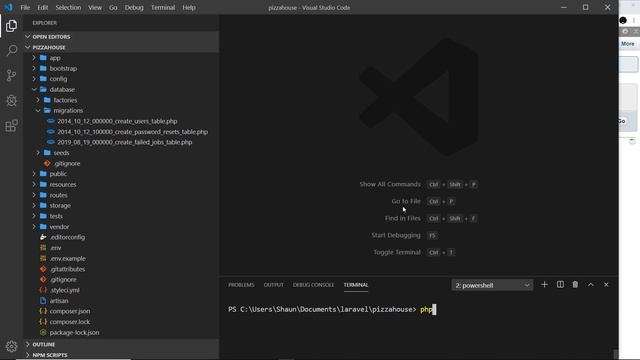Kill terminal with trash icon

point(575,284)
